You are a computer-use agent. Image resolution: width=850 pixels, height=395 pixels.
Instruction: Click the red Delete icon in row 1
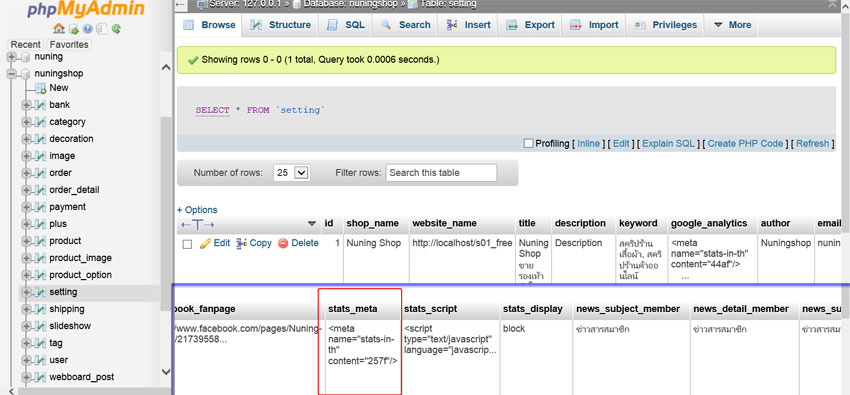[x=282, y=243]
